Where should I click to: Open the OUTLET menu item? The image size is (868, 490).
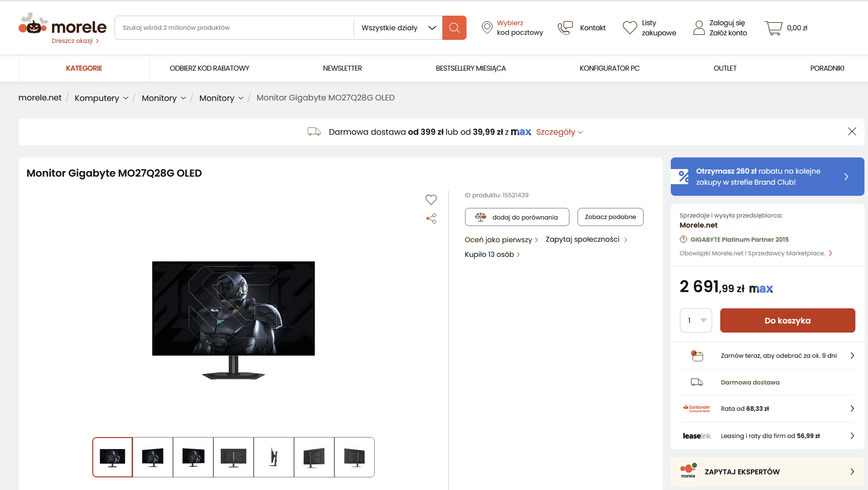725,68
